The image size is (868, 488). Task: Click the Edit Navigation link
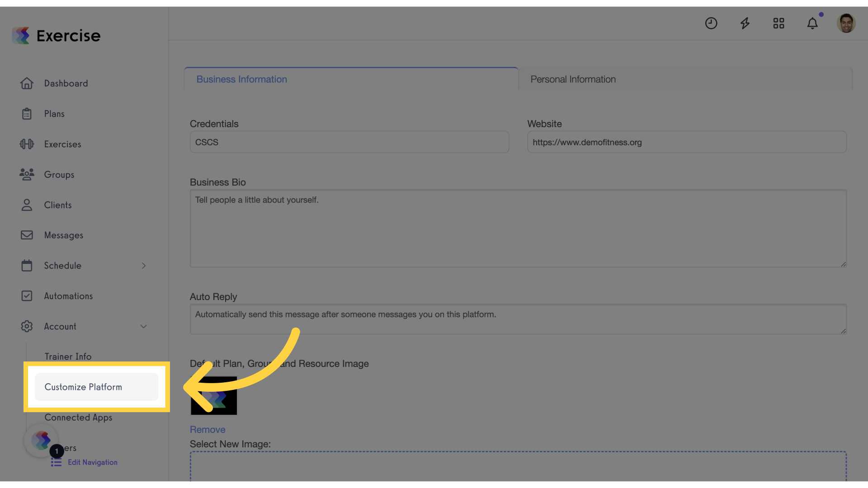pos(93,462)
